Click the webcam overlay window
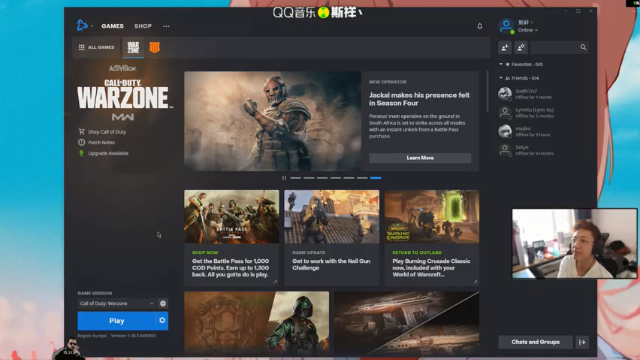Viewport: 640px width, 360px height. 574,244
